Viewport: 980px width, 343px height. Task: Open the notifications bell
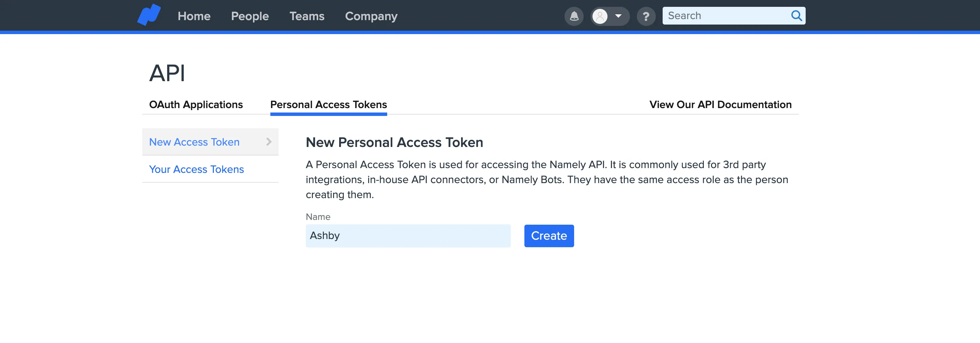coord(574,16)
